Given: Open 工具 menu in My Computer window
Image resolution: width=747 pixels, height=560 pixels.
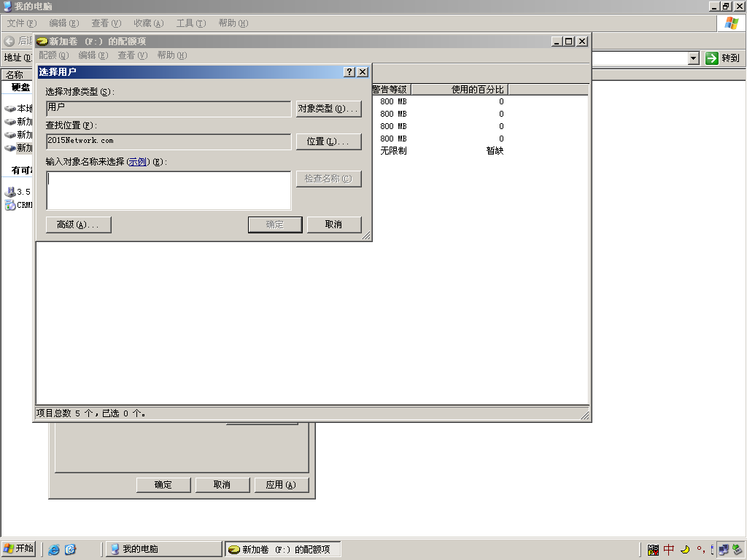Looking at the screenshot, I should click(x=191, y=23).
